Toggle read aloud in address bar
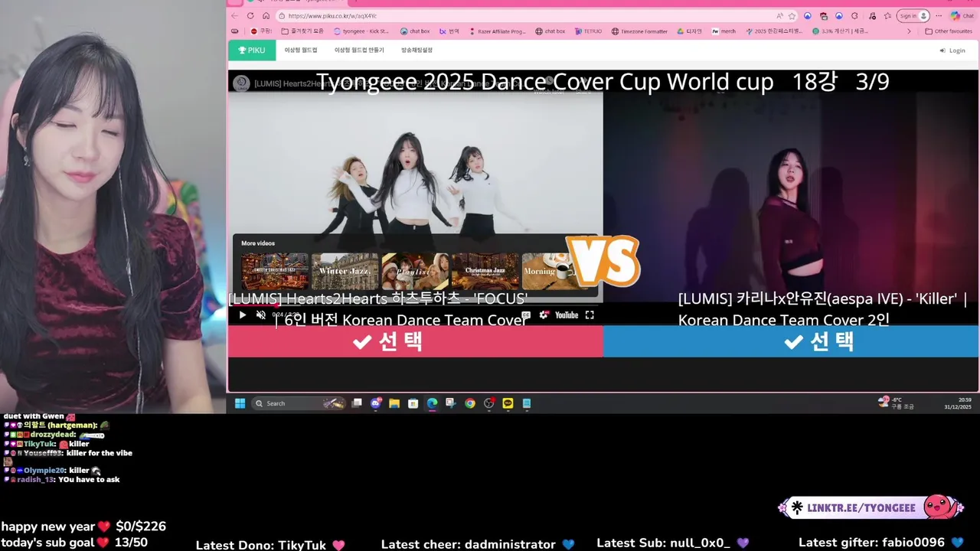This screenshot has width=980, height=551. click(779, 15)
